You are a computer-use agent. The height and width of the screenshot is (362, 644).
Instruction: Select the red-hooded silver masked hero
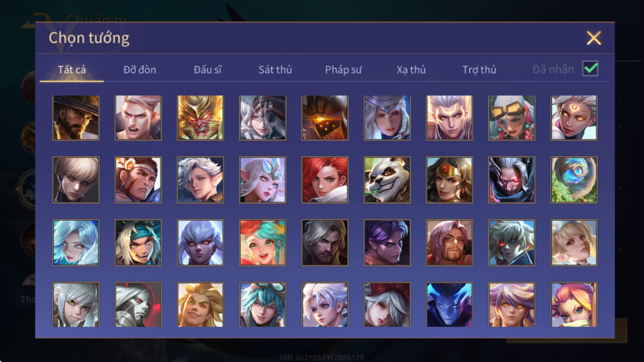tap(138, 305)
